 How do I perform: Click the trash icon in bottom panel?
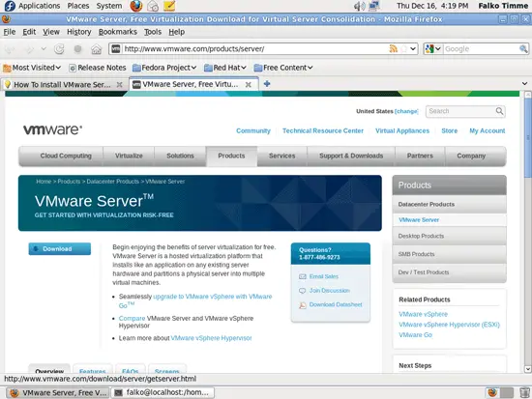pos(524,392)
